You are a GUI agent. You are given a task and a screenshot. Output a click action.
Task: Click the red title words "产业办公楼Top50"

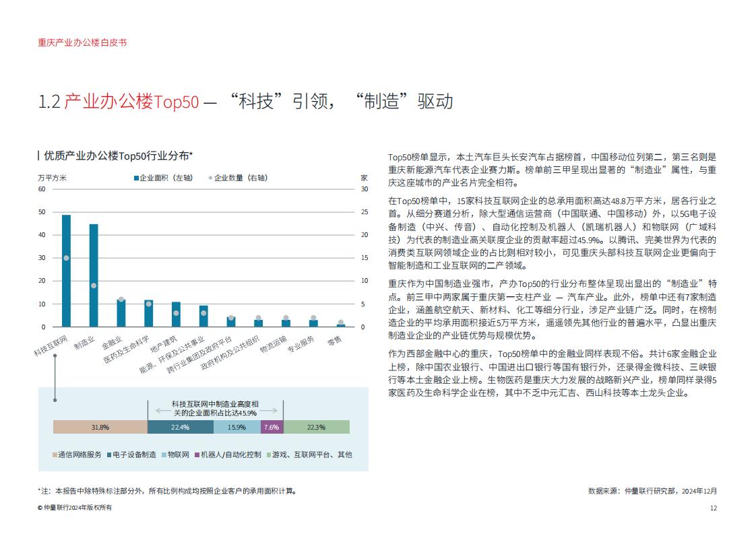pos(131,102)
